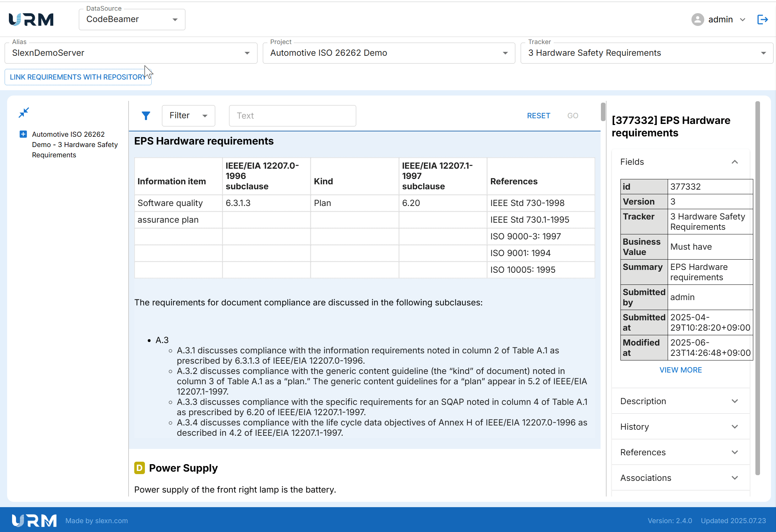Click the Power Supply heading
The height and width of the screenshot is (532, 776).
[x=183, y=468]
